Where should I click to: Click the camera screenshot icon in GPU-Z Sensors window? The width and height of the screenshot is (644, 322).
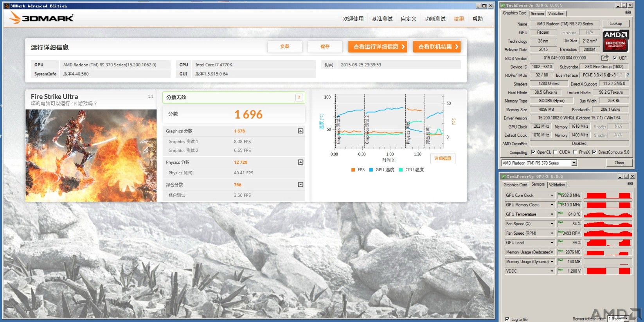pyautogui.click(x=630, y=183)
